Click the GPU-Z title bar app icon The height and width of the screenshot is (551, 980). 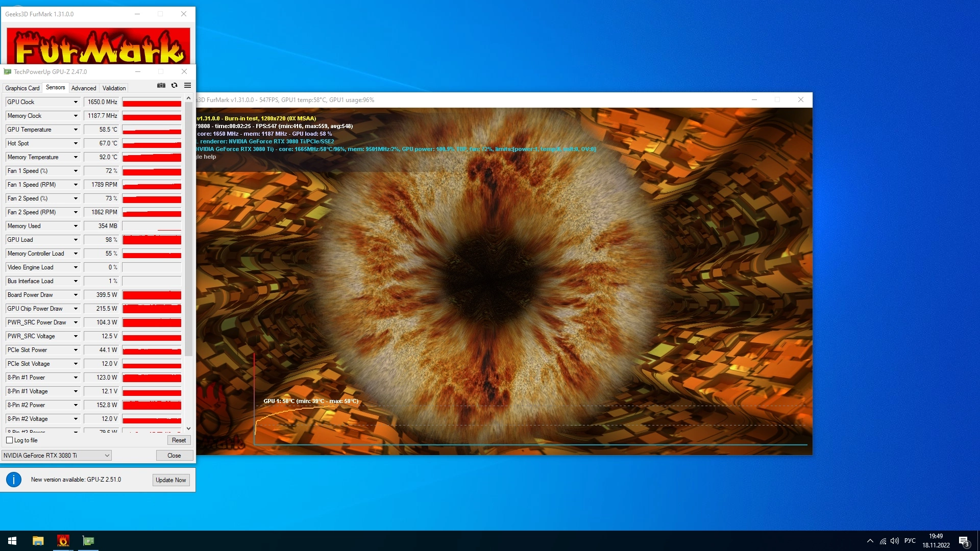click(8, 72)
